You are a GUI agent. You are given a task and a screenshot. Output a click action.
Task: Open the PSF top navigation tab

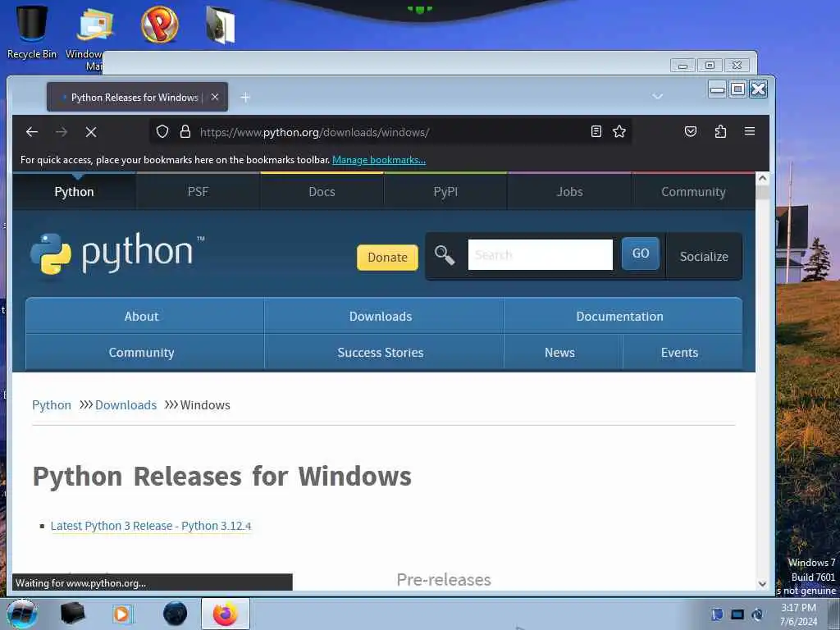point(198,192)
